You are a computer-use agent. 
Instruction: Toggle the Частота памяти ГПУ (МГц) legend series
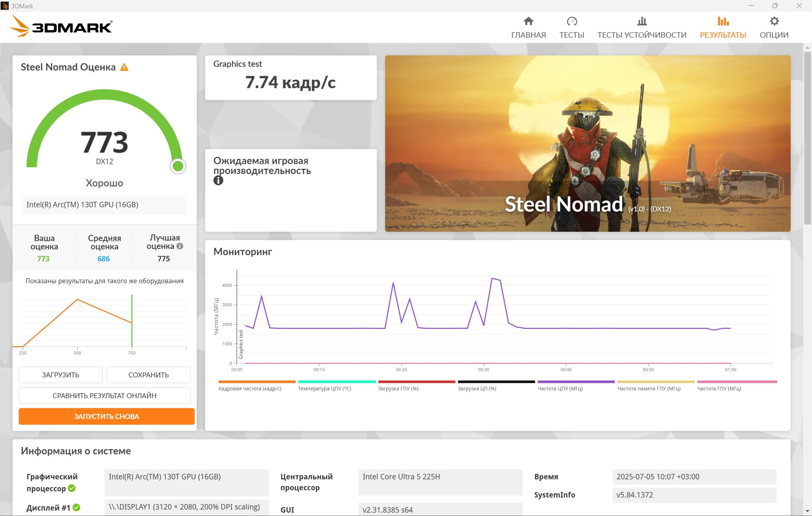[x=656, y=385]
